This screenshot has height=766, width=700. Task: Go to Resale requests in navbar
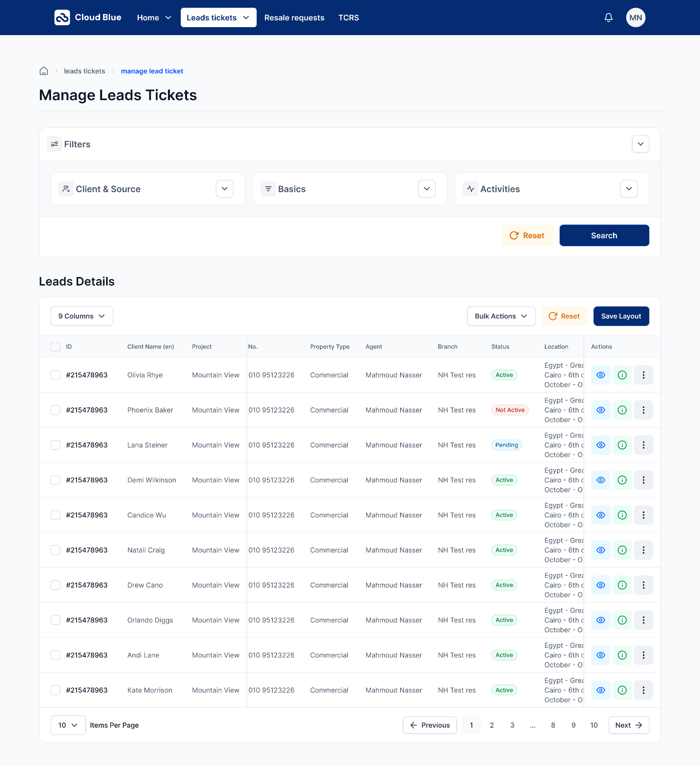294,18
